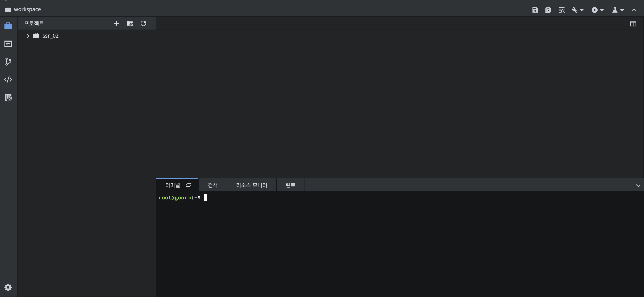The image size is (644, 297).
Task: Add a new item with plus icon
Action: point(116,24)
